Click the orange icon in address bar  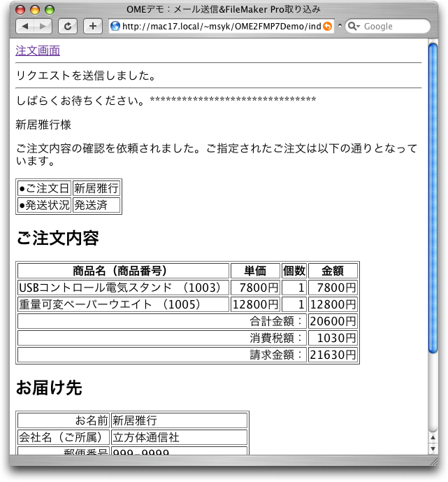[x=327, y=27]
